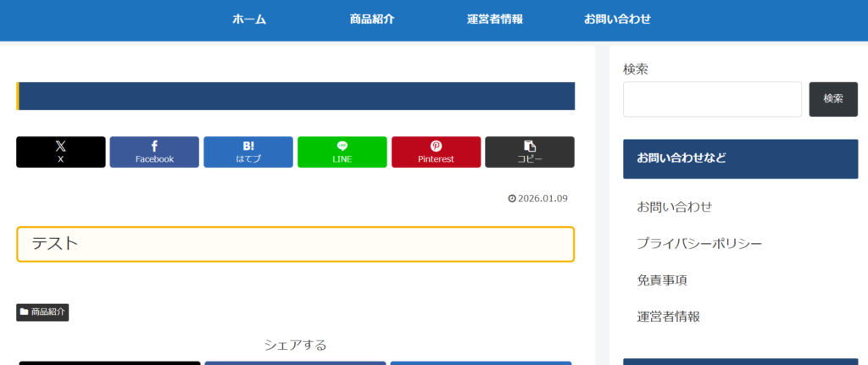Bookmark the page with はてブ button
Image resolution: width=868 pixels, height=365 pixels.
(248, 152)
